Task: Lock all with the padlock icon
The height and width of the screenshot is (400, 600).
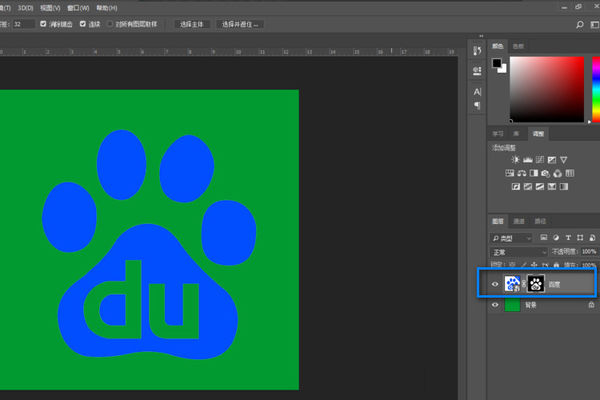Action: (x=556, y=264)
